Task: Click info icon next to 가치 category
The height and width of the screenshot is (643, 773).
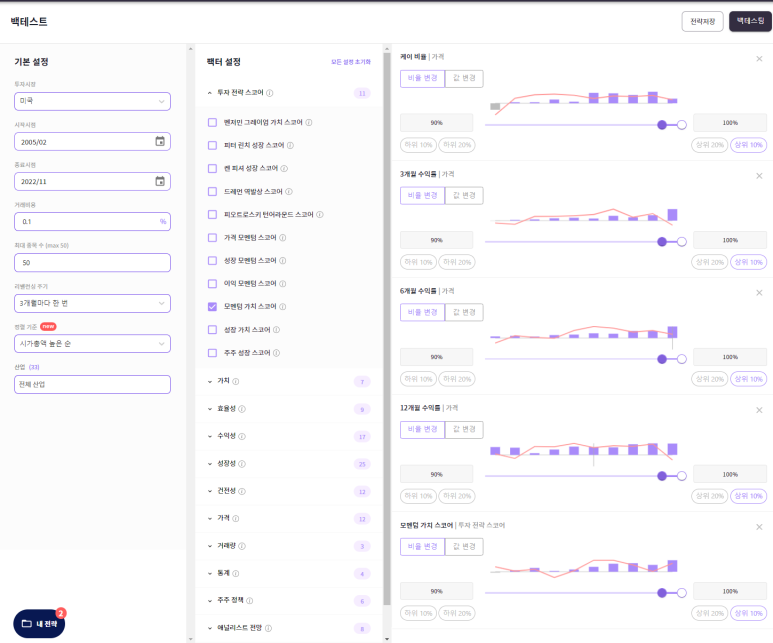Action: [236, 381]
